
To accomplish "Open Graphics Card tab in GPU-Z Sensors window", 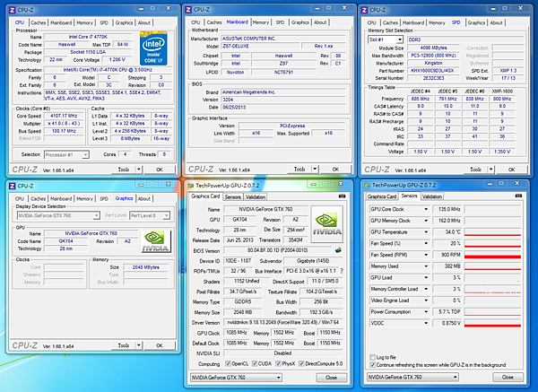I will (x=382, y=196).
